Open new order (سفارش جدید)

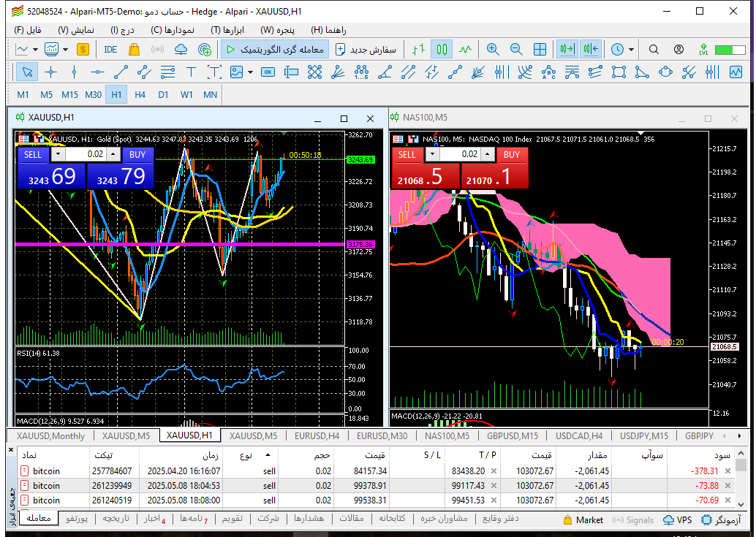(366, 49)
